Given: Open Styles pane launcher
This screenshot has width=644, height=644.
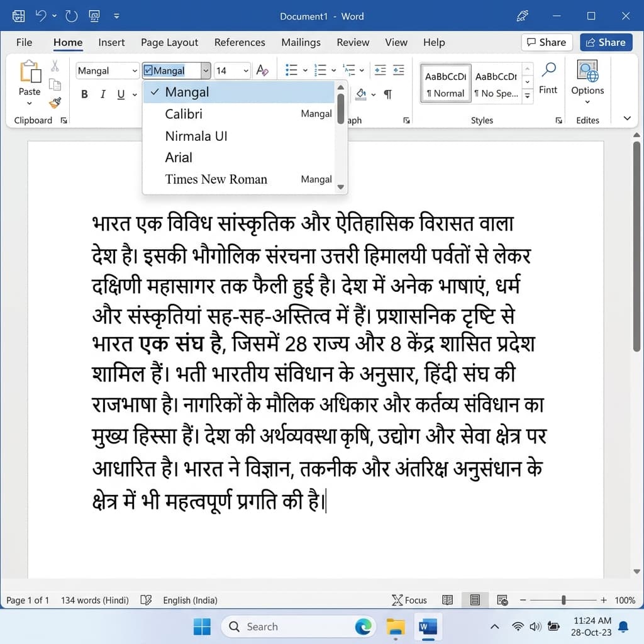Looking at the screenshot, I should click(558, 120).
